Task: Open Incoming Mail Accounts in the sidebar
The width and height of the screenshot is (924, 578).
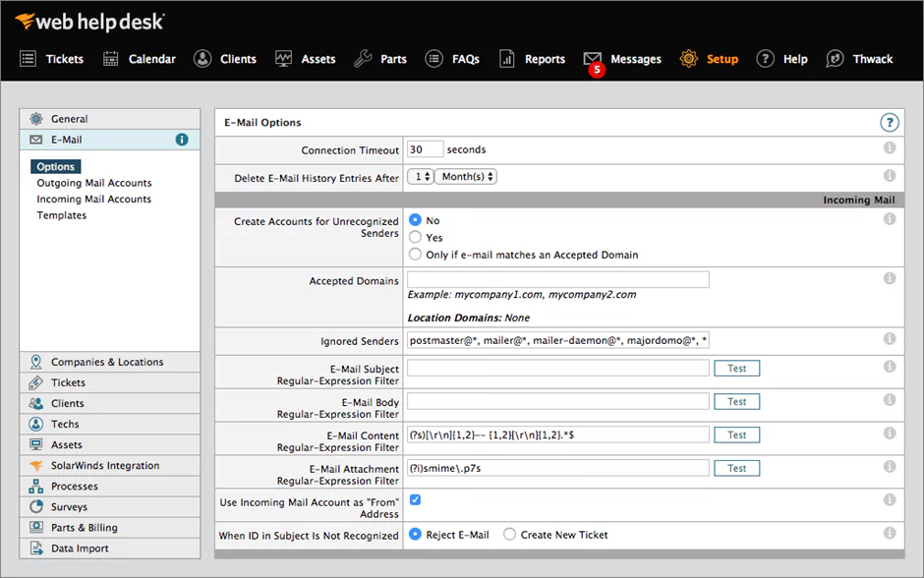Action: [x=94, y=199]
